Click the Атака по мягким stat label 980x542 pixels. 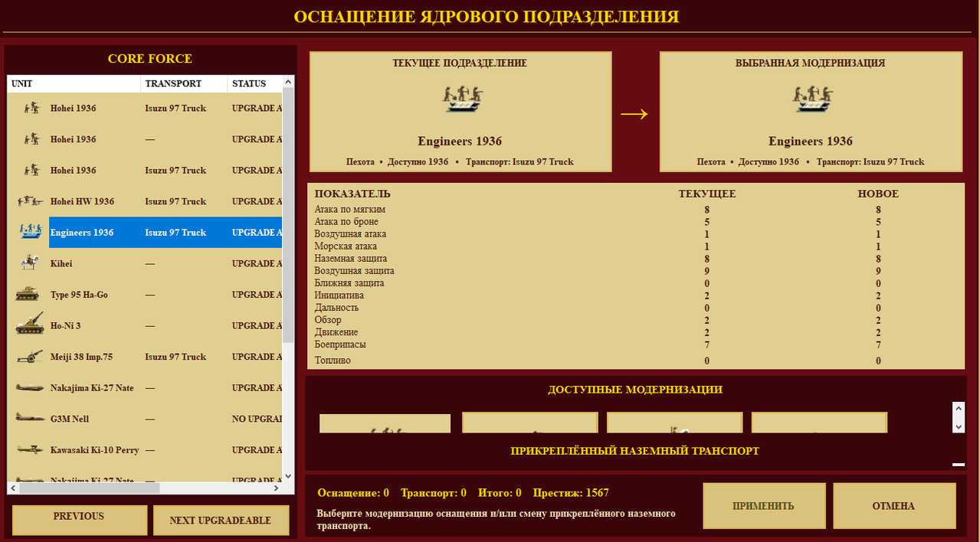(x=350, y=209)
